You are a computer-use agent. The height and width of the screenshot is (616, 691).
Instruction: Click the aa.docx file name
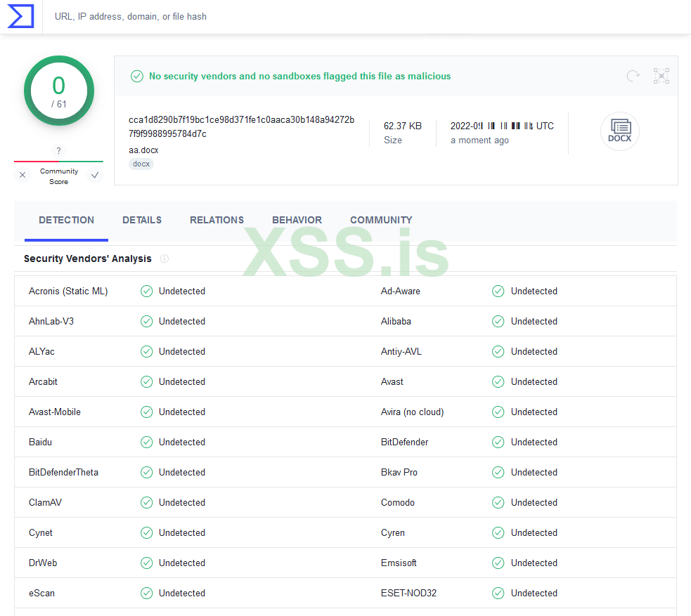click(143, 150)
